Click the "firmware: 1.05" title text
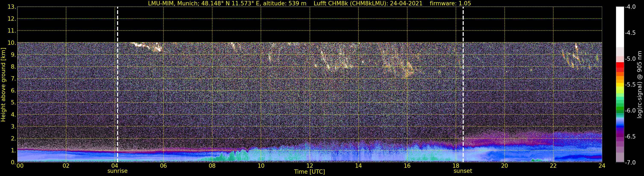The height and width of the screenshot is (176, 644). (450, 3)
